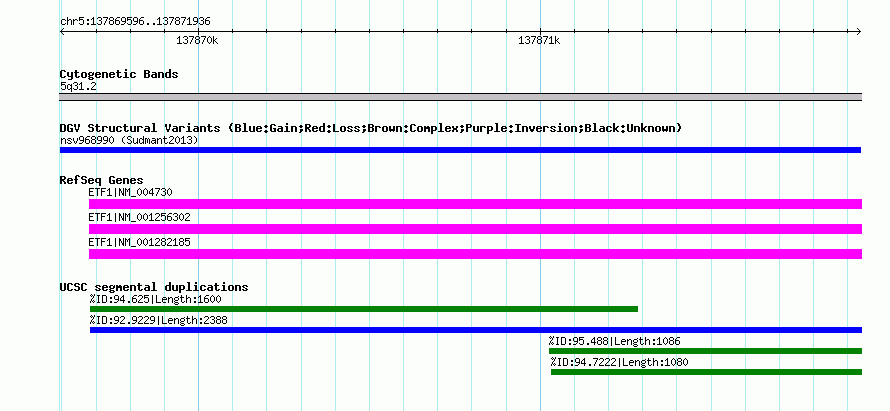Click the %ID:92.9229|Length:2388 duplication label
The width and height of the screenshot is (890, 411).
coord(158,320)
